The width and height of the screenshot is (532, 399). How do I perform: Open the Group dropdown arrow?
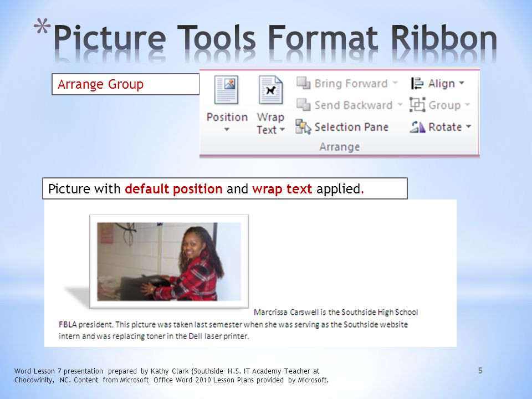[468, 105]
